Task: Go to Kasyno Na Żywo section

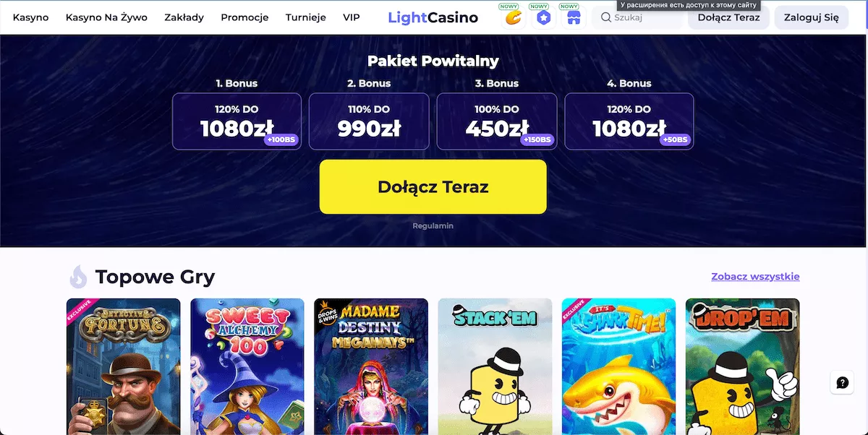Action: tap(106, 17)
